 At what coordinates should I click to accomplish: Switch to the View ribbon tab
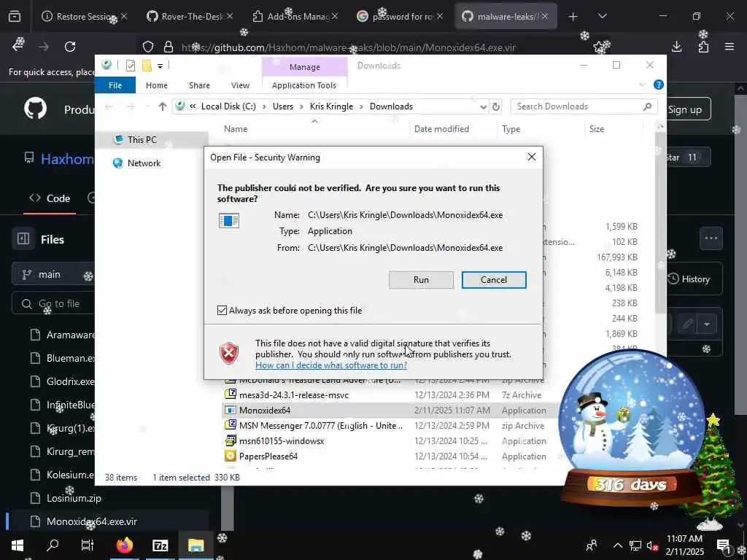pyautogui.click(x=240, y=85)
